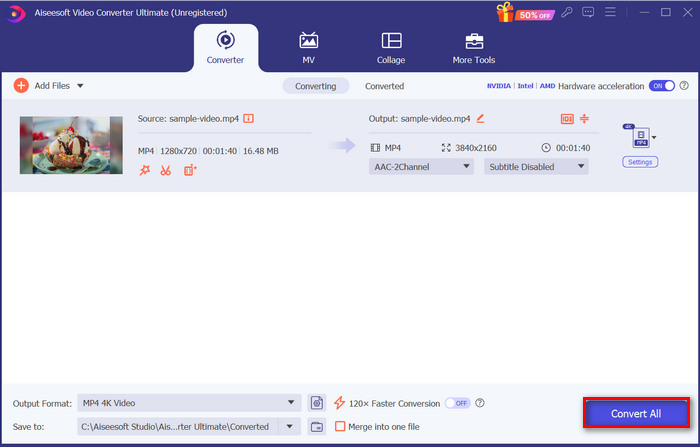This screenshot has width=700, height=447.
Task: Click the lightning Faster Conversion icon
Action: (339, 403)
